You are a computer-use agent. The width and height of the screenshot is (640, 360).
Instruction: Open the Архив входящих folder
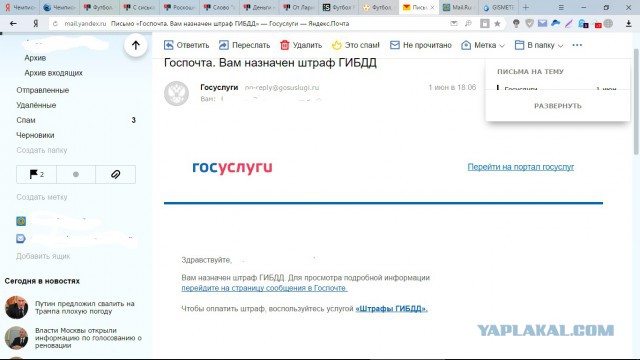tap(53, 73)
